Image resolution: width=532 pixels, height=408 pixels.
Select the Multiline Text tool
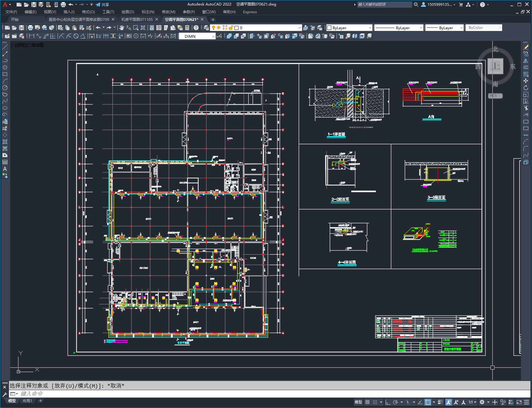pyautogui.click(x=5, y=169)
